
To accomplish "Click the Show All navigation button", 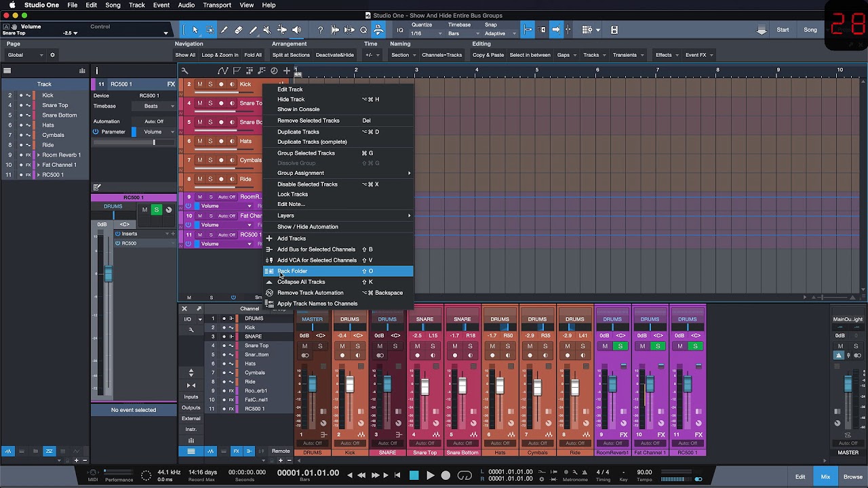I will [x=185, y=55].
